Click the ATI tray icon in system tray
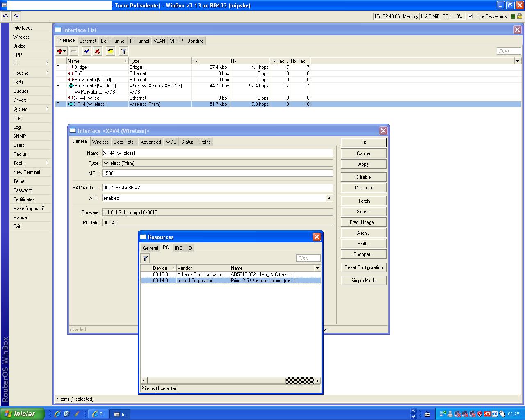The height and width of the screenshot is (420, 525). click(x=487, y=414)
